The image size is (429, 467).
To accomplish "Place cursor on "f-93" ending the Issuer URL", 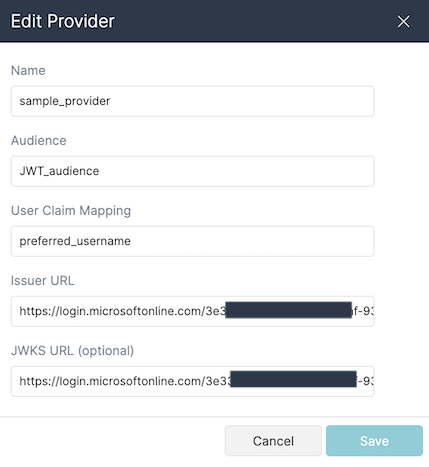I will pos(363,311).
